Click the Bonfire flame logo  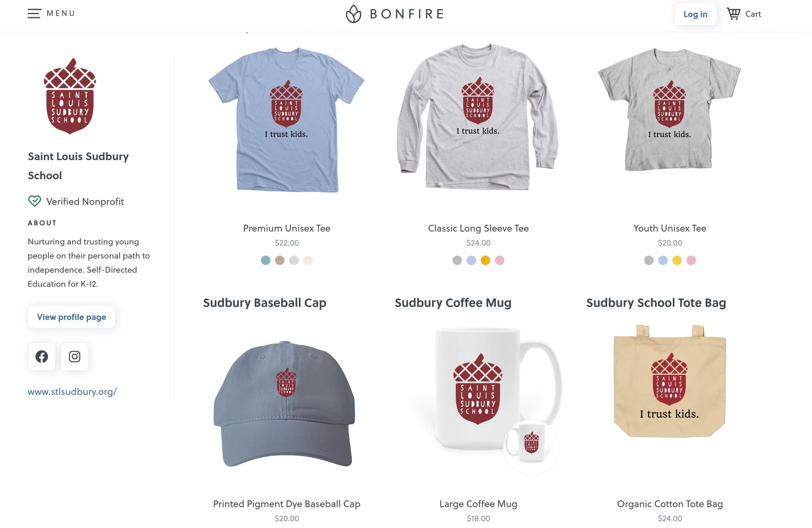(x=353, y=14)
